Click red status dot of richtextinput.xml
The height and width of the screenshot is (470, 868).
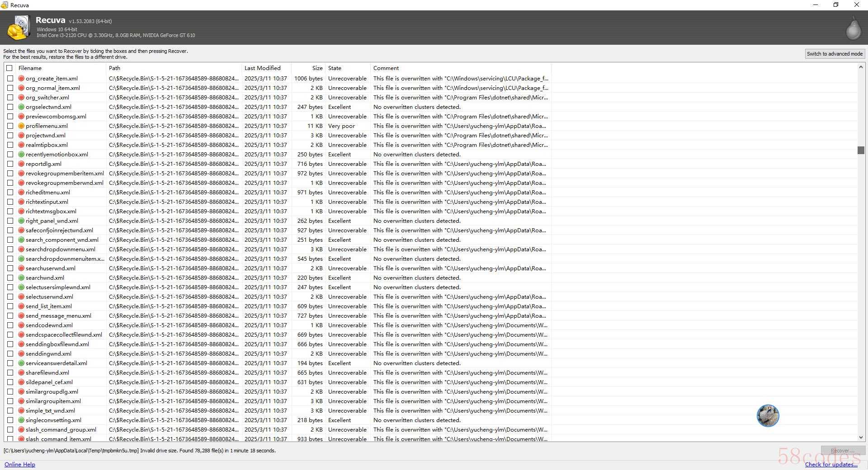[x=21, y=202]
